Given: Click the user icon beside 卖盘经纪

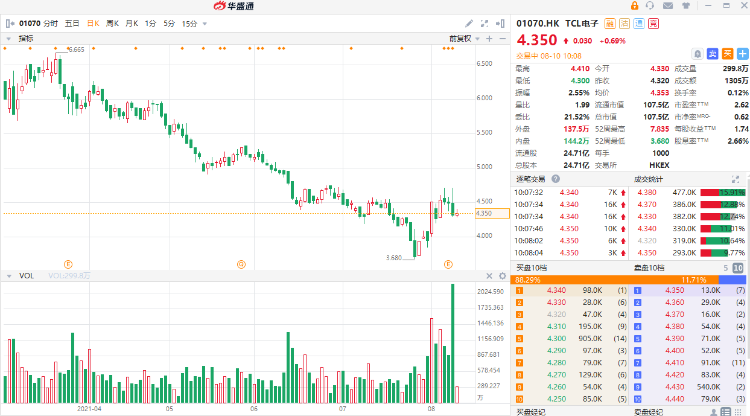Looking at the screenshot, I should [713, 412].
